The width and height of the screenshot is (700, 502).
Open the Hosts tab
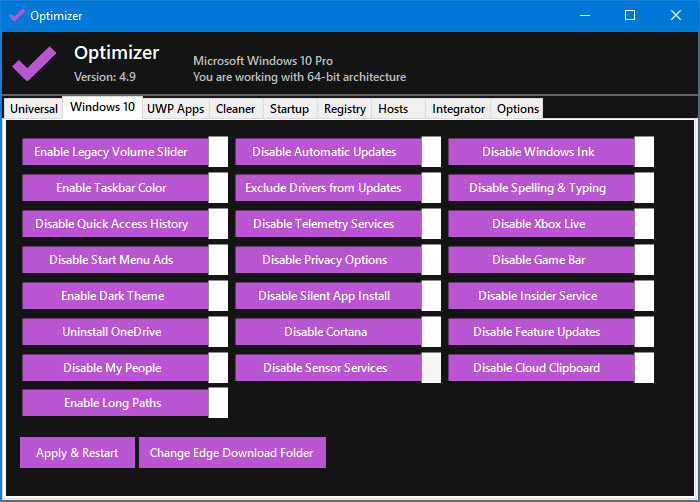click(393, 109)
